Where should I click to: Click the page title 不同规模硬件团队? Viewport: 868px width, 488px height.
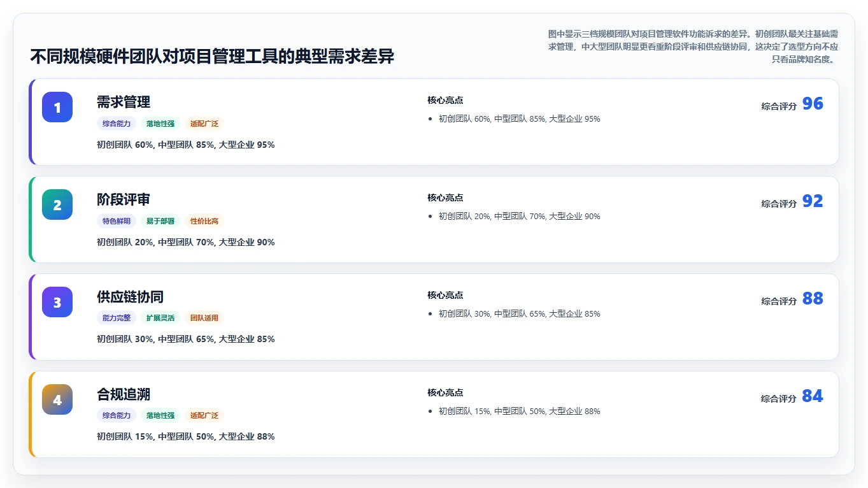pyautogui.click(x=212, y=57)
